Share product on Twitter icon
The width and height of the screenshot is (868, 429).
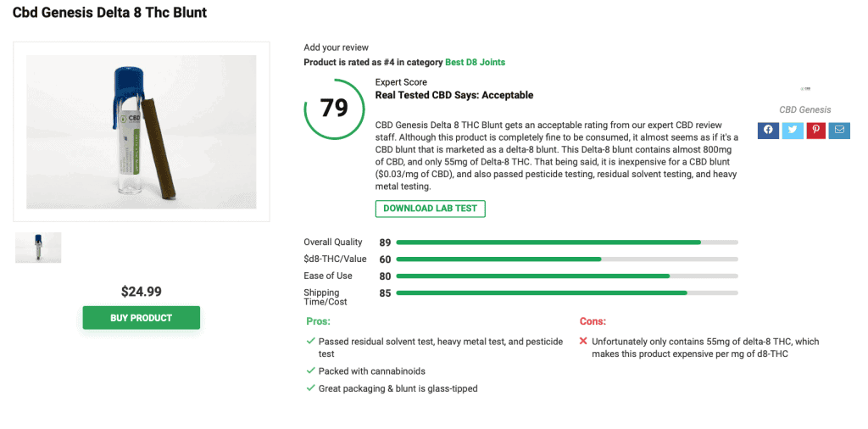[x=793, y=130]
